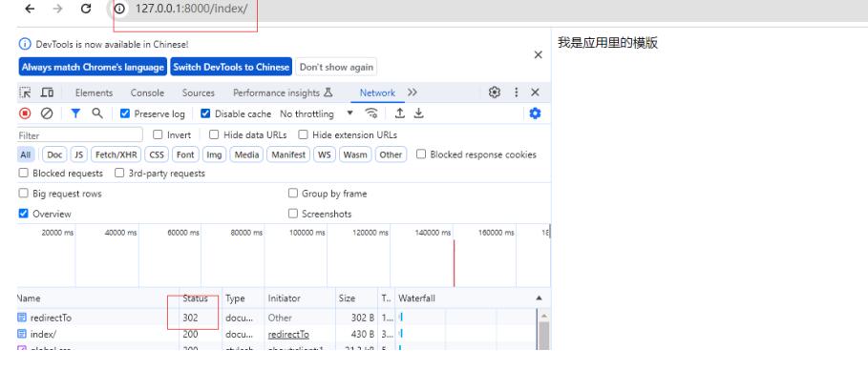The width and height of the screenshot is (868, 370).
Task: Enable the 3rd-party requests checkbox
Action: point(119,173)
